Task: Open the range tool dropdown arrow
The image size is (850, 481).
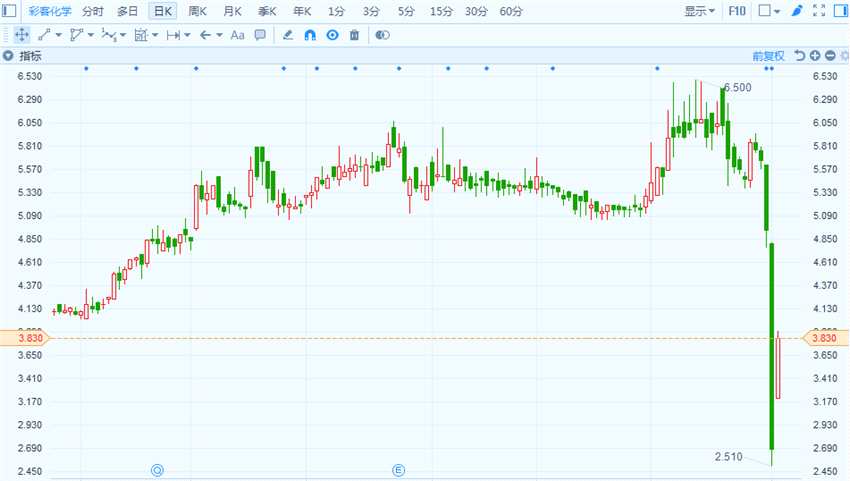Action: pyautogui.click(x=188, y=35)
